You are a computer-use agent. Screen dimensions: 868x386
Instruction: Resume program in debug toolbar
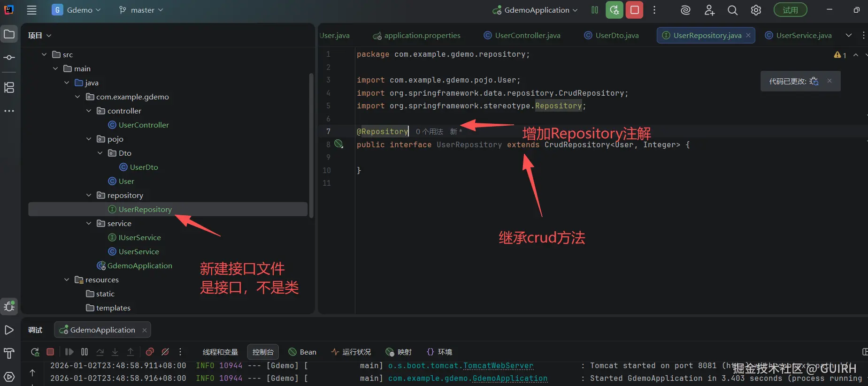[x=69, y=352]
